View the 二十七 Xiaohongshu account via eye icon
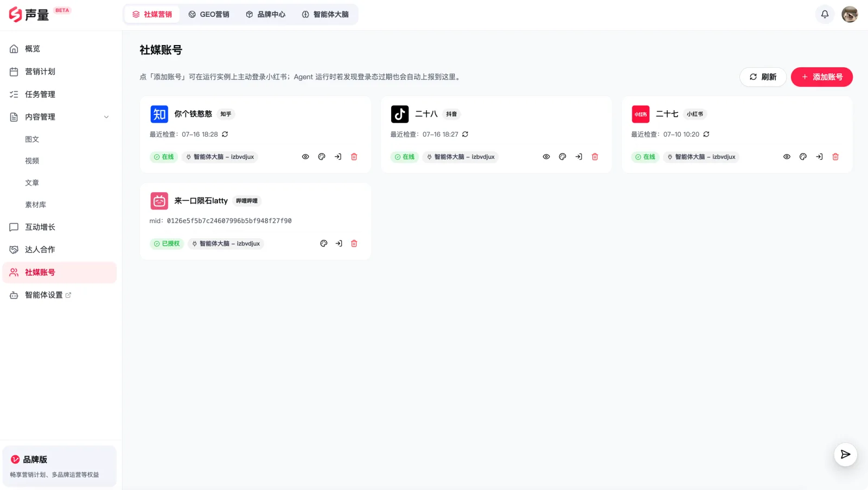 [x=787, y=157]
